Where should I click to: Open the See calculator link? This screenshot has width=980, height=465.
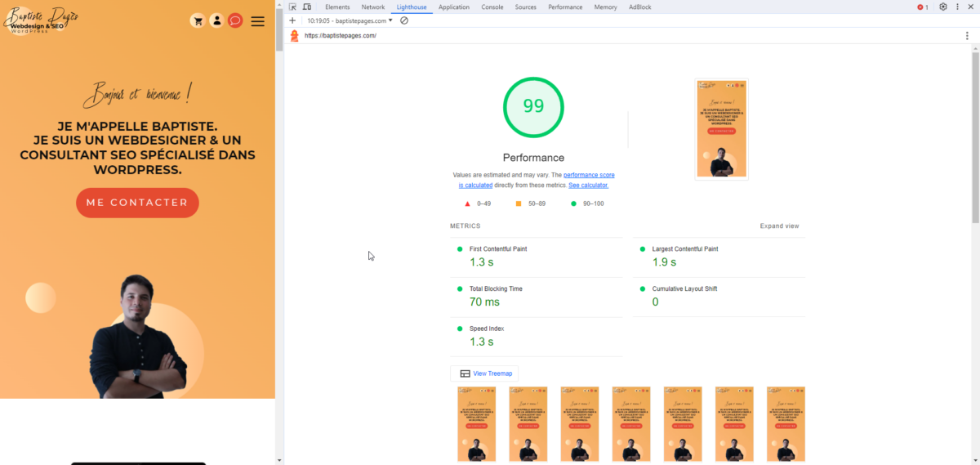click(588, 186)
